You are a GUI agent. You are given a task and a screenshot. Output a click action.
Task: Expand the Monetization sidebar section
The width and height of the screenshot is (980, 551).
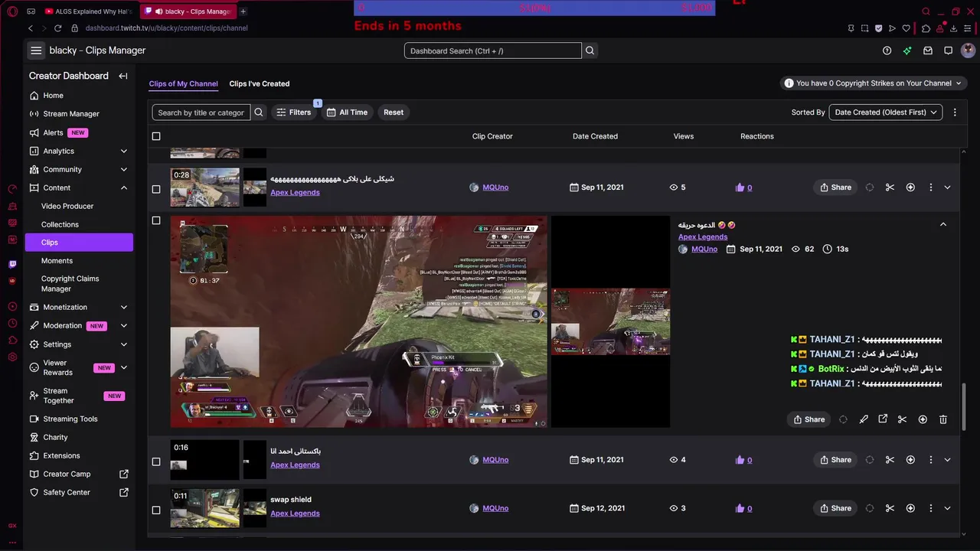coord(124,307)
